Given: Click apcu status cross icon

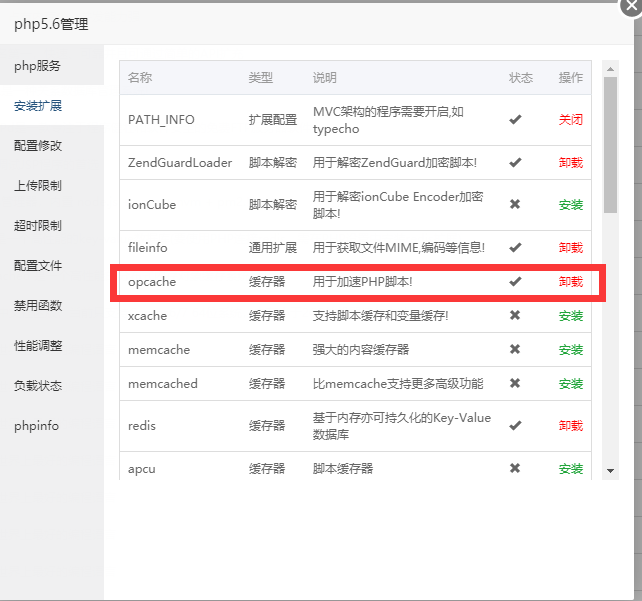Looking at the screenshot, I should pos(515,468).
